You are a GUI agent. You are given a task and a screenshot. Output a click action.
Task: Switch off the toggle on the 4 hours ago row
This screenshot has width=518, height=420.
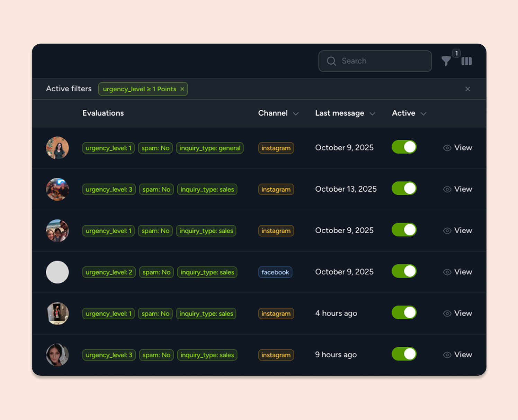pos(404,313)
